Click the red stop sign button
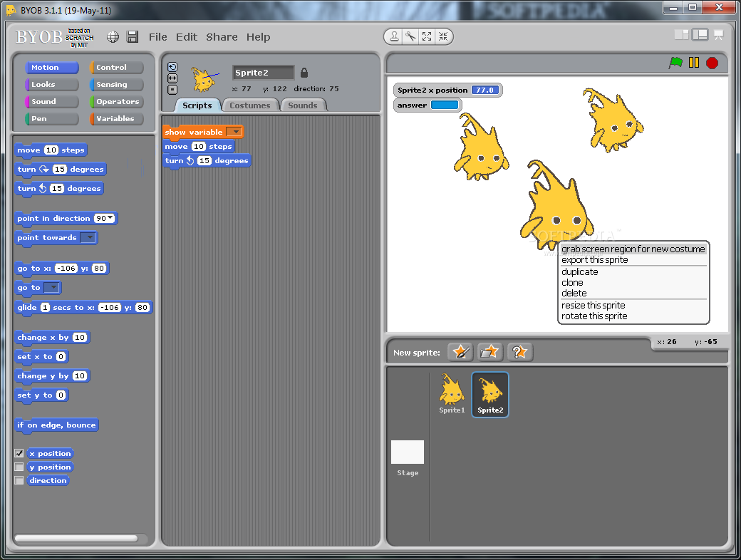Image resolution: width=741 pixels, height=560 pixels. (712, 63)
